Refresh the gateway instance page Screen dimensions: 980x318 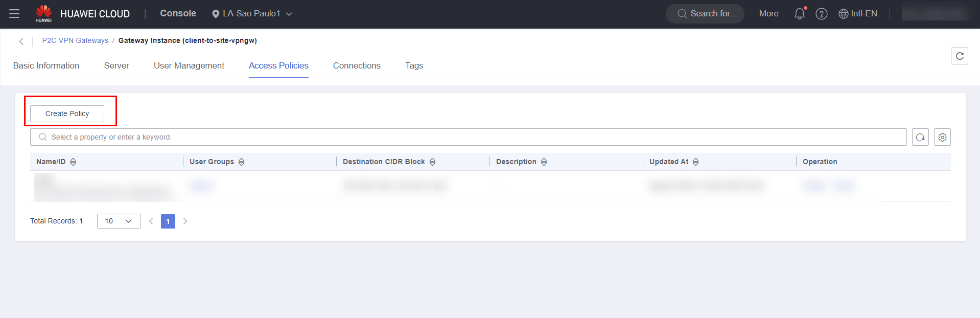click(959, 56)
